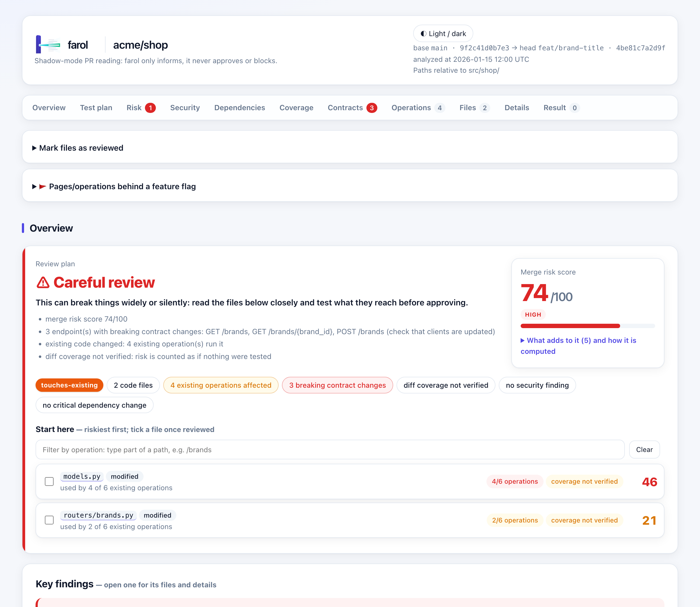Click the half-moon icon in Light / dark

tap(423, 34)
